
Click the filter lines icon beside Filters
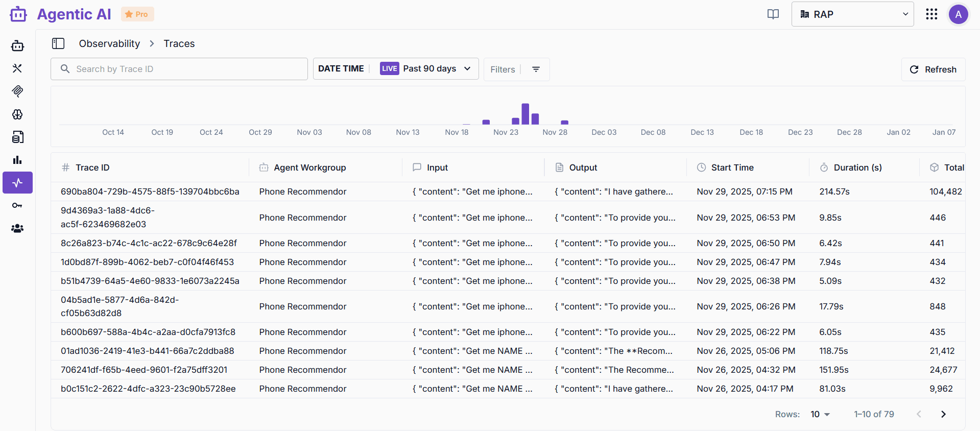(x=536, y=69)
